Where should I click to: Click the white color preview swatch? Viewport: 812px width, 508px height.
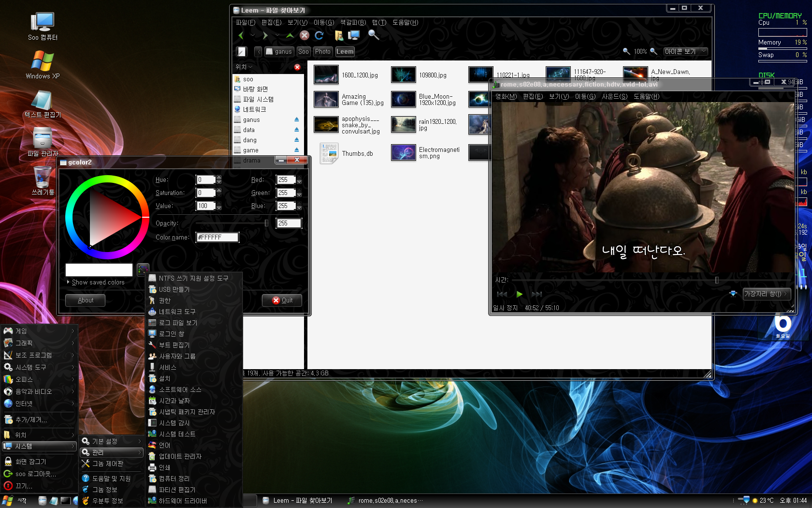click(99, 269)
